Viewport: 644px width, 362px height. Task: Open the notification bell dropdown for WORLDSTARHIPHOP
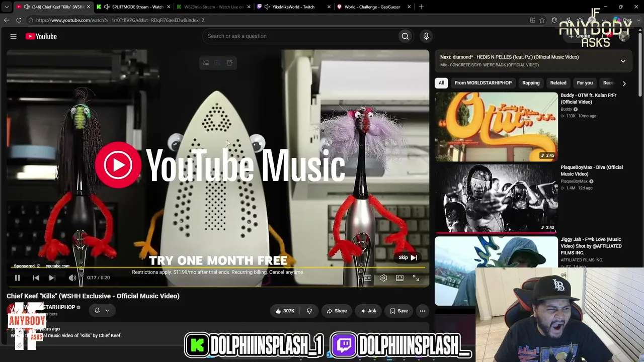102,310
